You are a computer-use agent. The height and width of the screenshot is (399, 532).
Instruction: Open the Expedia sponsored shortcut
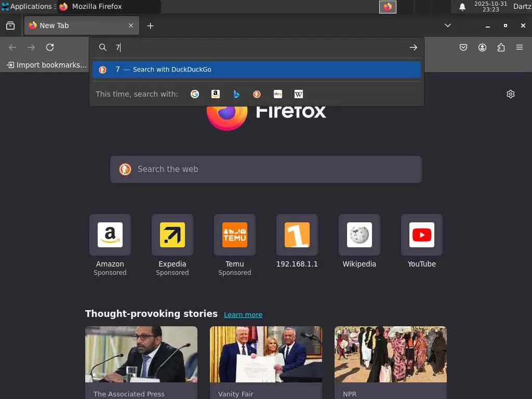click(x=172, y=235)
